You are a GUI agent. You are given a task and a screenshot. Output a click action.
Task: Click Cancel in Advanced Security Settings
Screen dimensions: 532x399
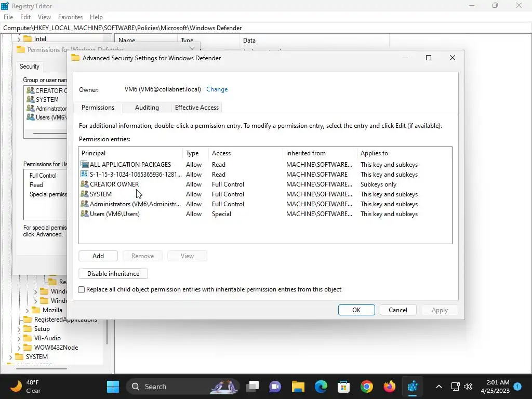click(x=397, y=310)
